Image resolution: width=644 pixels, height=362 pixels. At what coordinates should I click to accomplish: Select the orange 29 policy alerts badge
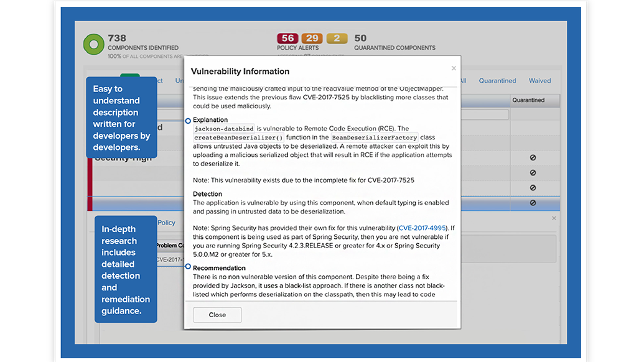pos(312,38)
